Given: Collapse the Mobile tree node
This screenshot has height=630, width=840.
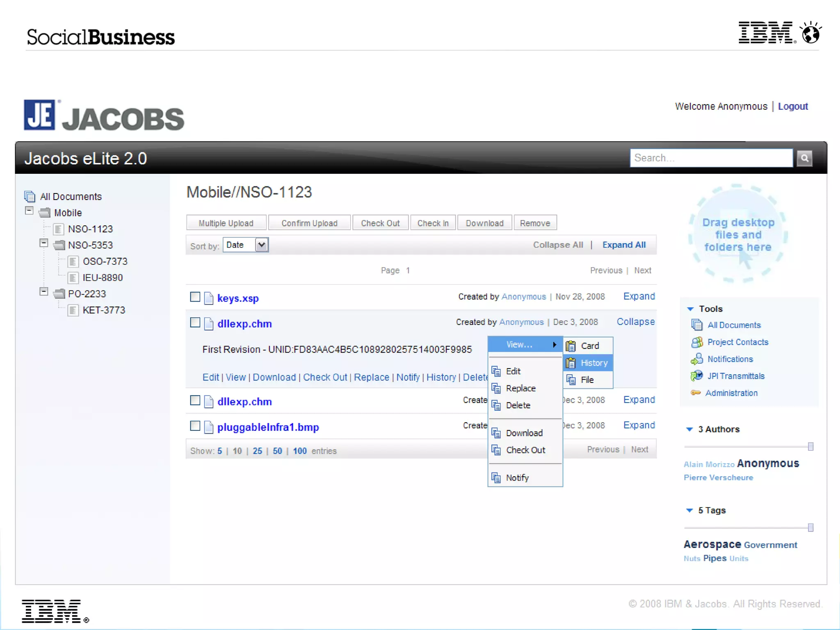Looking at the screenshot, I should [x=29, y=211].
